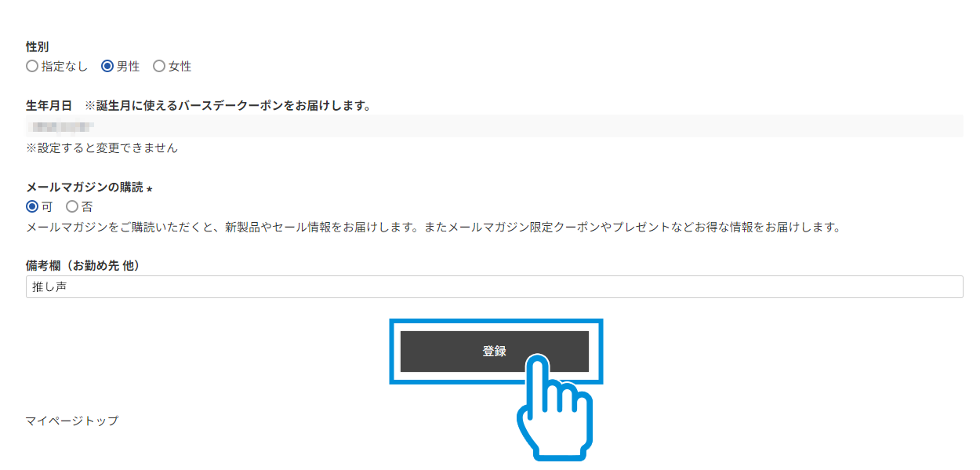The height and width of the screenshot is (470, 980).
Task: Click the blurred 生年月日 birthdate field
Action: [495, 126]
